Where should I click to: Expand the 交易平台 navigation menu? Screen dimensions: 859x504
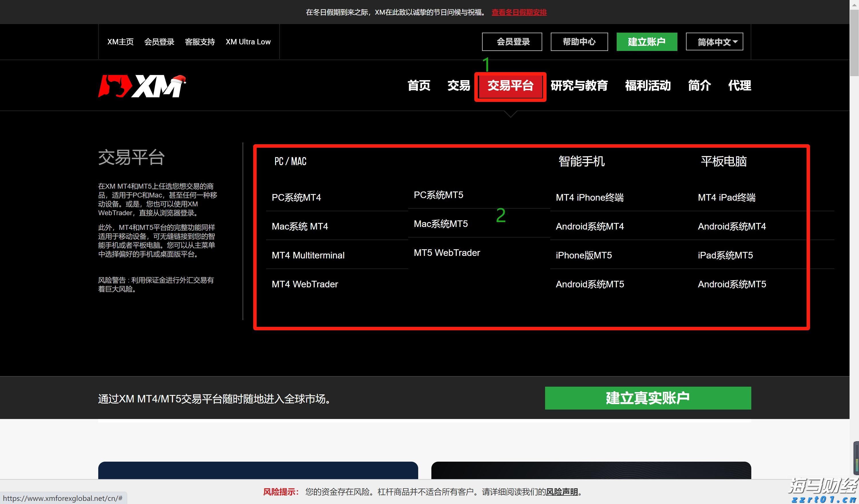pos(510,86)
